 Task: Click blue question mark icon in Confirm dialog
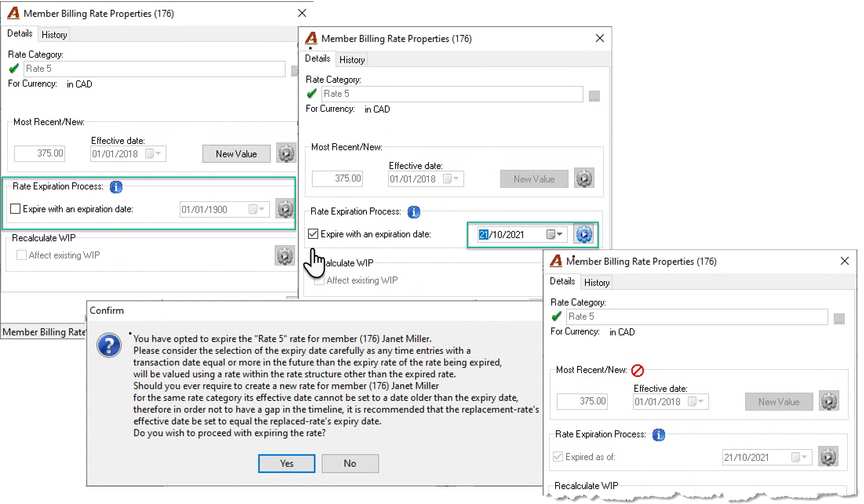109,345
